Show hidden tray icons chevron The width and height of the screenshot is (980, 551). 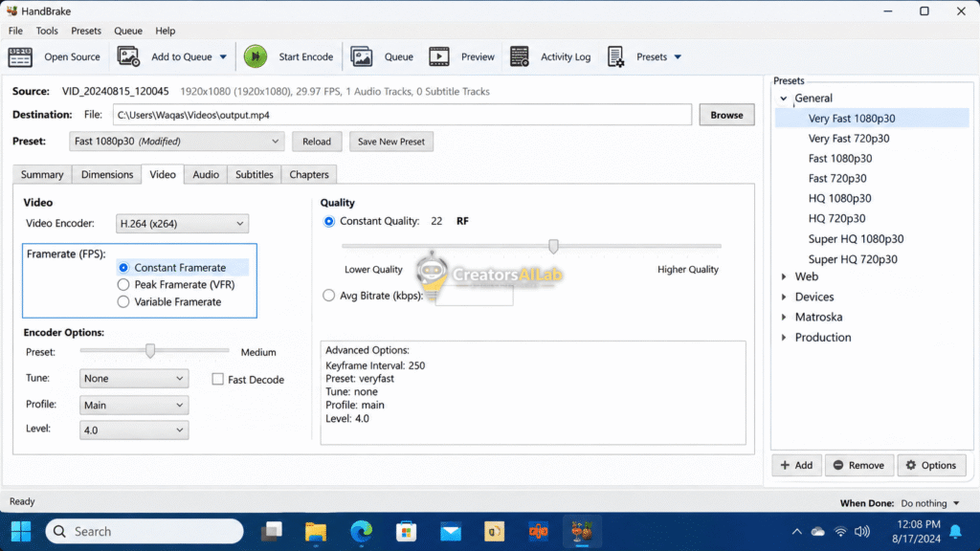(797, 532)
